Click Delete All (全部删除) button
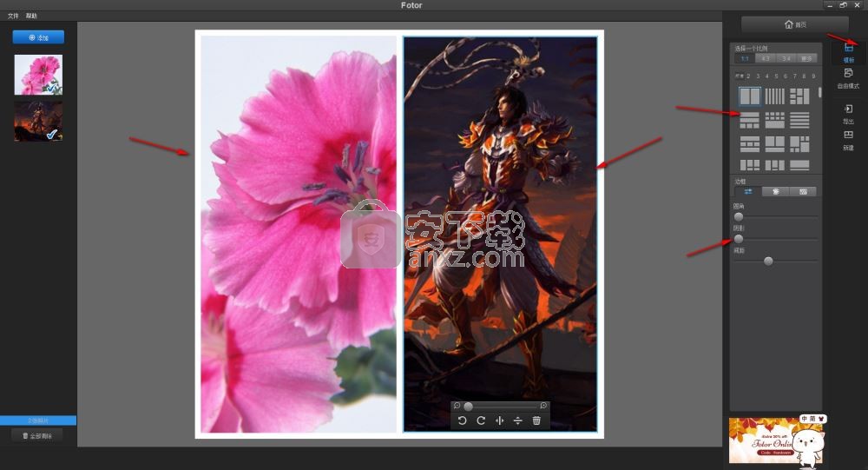 tap(37, 435)
